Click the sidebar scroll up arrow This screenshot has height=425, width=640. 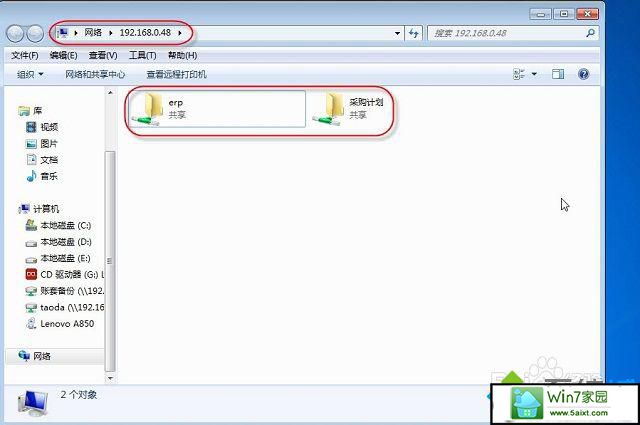pos(110,93)
